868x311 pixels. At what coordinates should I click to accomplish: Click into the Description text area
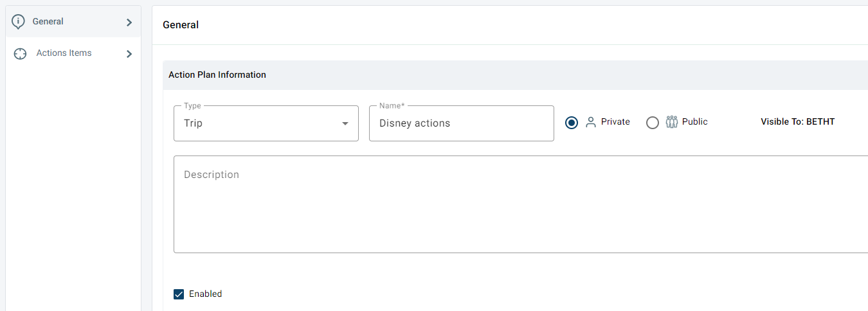pyautogui.click(x=521, y=204)
